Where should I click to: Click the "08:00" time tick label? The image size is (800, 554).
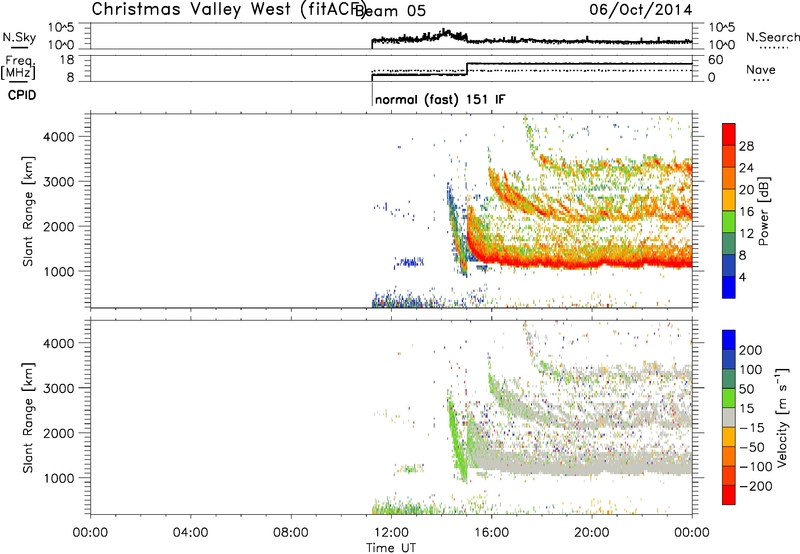pyautogui.click(x=291, y=533)
